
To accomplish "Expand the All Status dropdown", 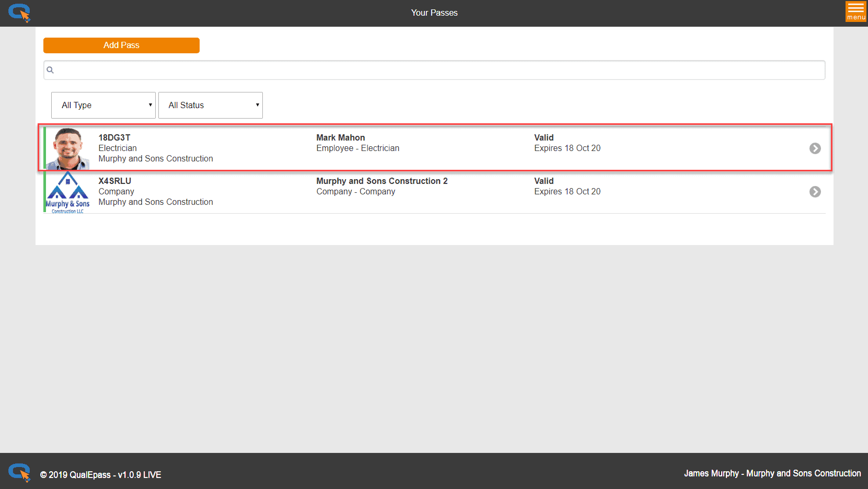I will (x=211, y=105).
